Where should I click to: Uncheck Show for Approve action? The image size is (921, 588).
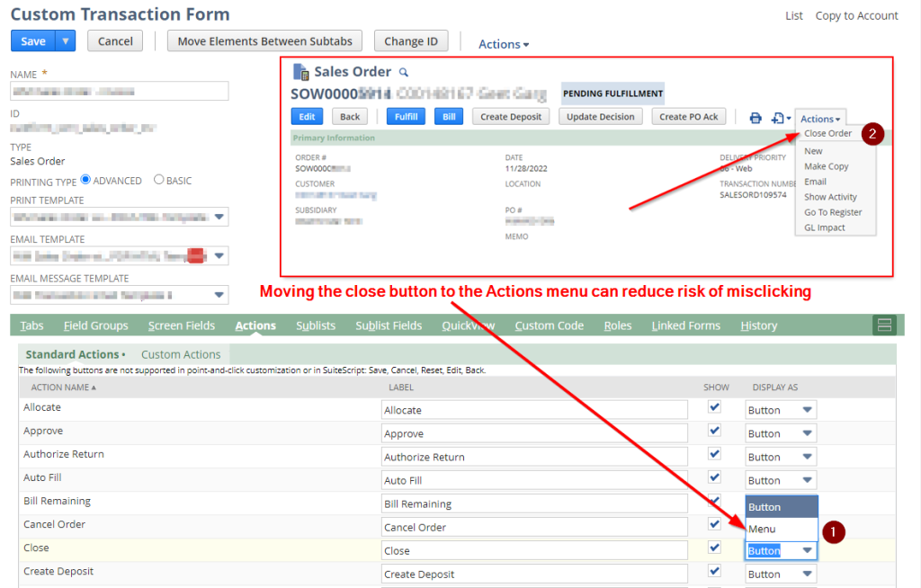coord(714,431)
